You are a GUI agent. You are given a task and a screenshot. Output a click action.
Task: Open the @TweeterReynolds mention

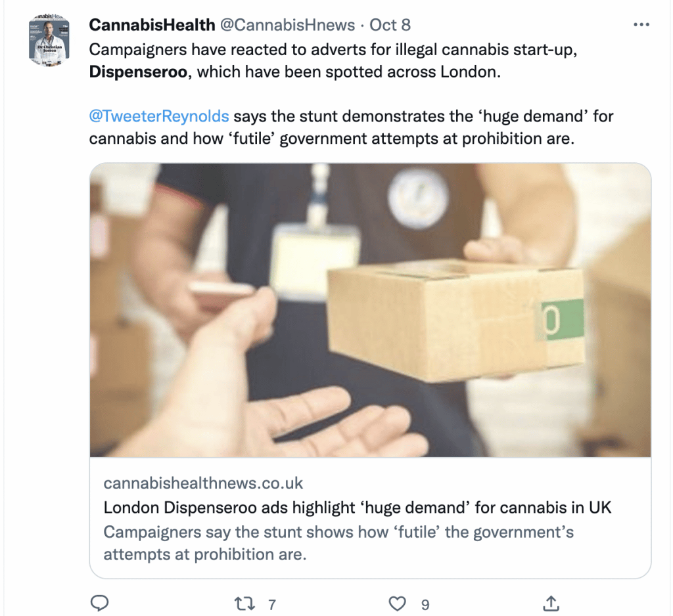point(159,116)
